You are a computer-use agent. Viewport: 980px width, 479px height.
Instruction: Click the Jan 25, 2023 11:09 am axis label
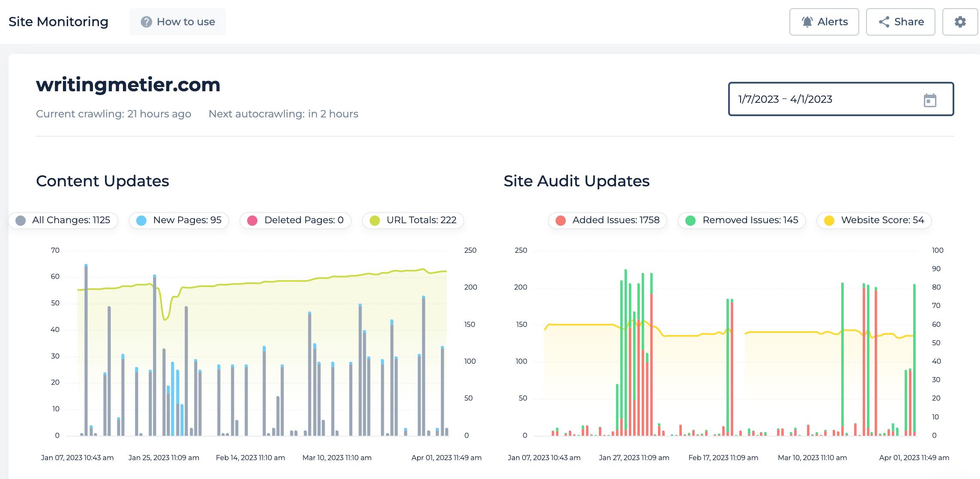[164, 458]
